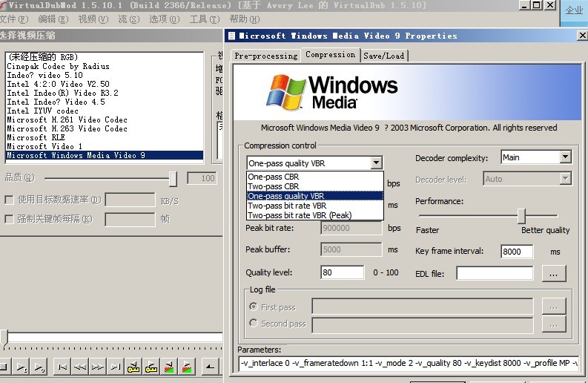Select Cinepak Codec by Radius
Image resolution: width=588 pixels, height=383 pixels.
(x=105, y=66)
